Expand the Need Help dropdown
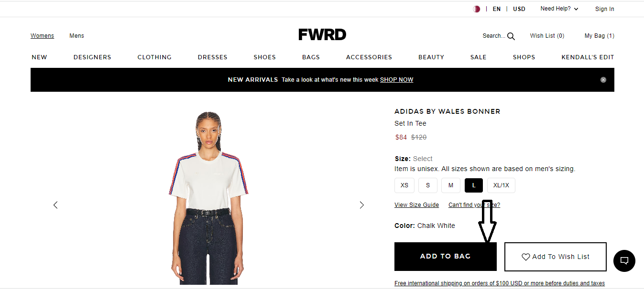The height and width of the screenshot is (291, 644). [559, 9]
